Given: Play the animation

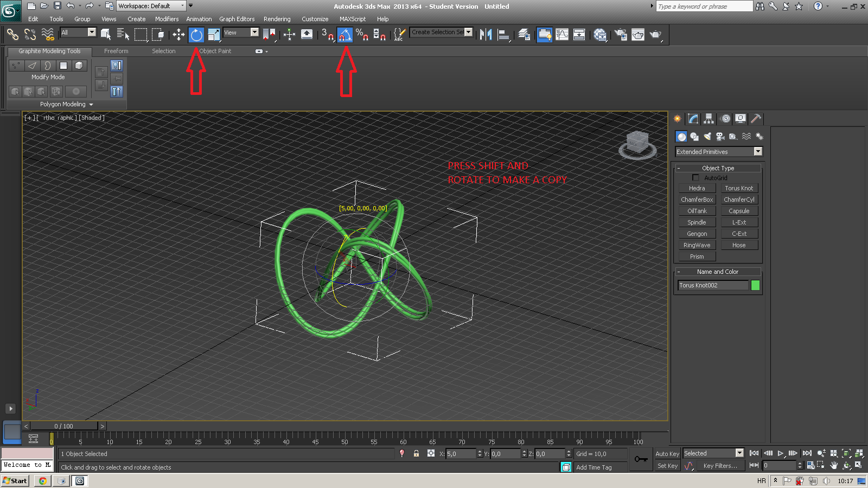Looking at the screenshot, I should tap(780, 453).
